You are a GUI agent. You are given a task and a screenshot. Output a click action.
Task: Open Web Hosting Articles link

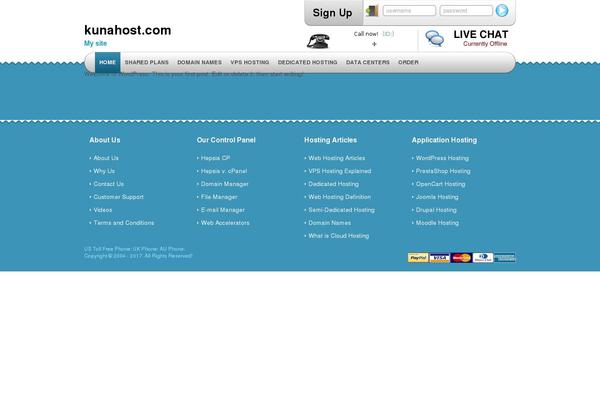coord(337,158)
